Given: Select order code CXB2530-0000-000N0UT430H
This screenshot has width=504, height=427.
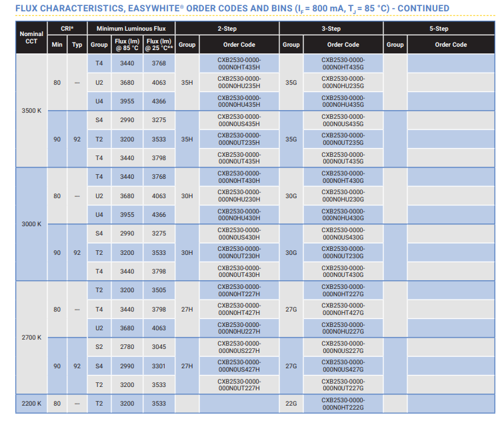Looking at the screenshot, I should [x=239, y=272].
